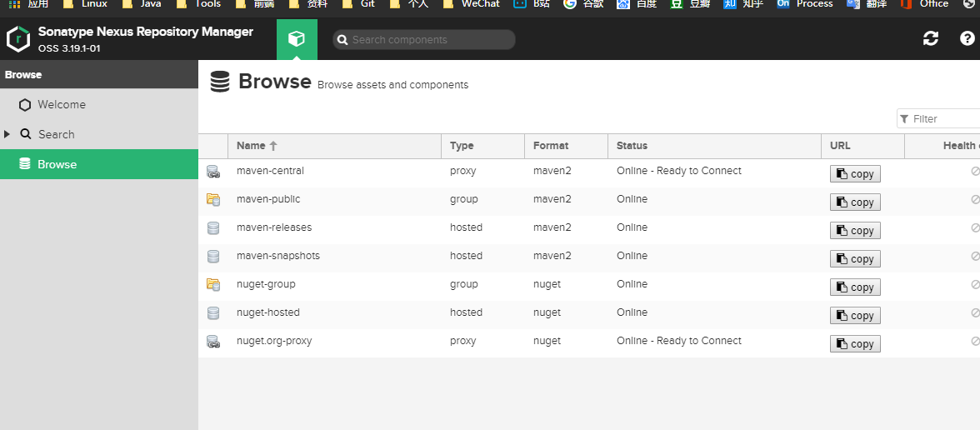Sort by the Status column header
Viewport: 980px width, 430px height.
click(x=713, y=146)
